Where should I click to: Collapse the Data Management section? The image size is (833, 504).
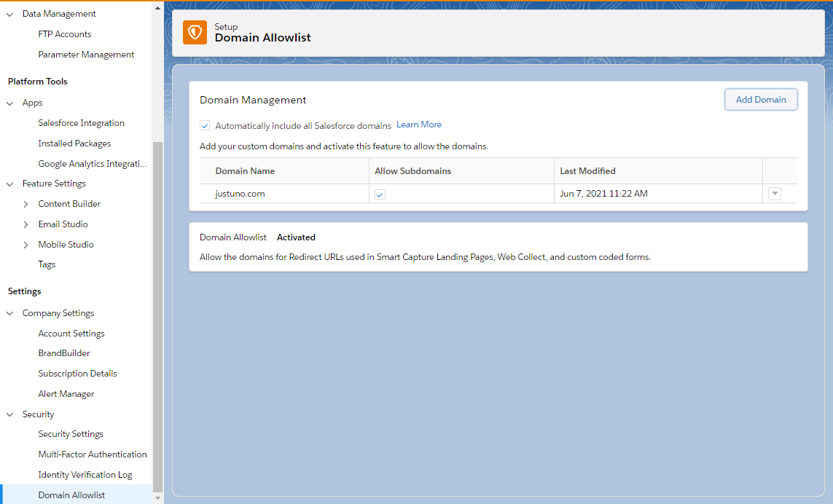pyautogui.click(x=10, y=14)
